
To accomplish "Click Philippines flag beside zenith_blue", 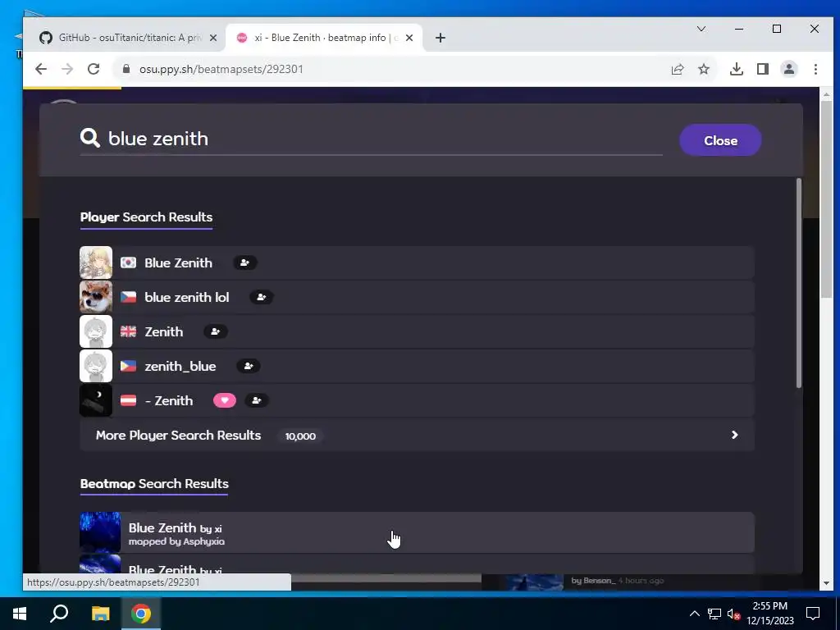I will coord(128,366).
